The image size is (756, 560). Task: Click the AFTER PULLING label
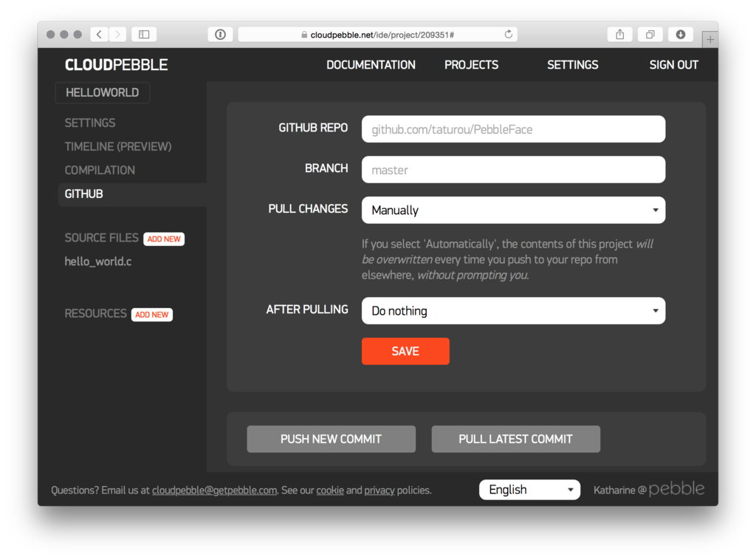(306, 310)
